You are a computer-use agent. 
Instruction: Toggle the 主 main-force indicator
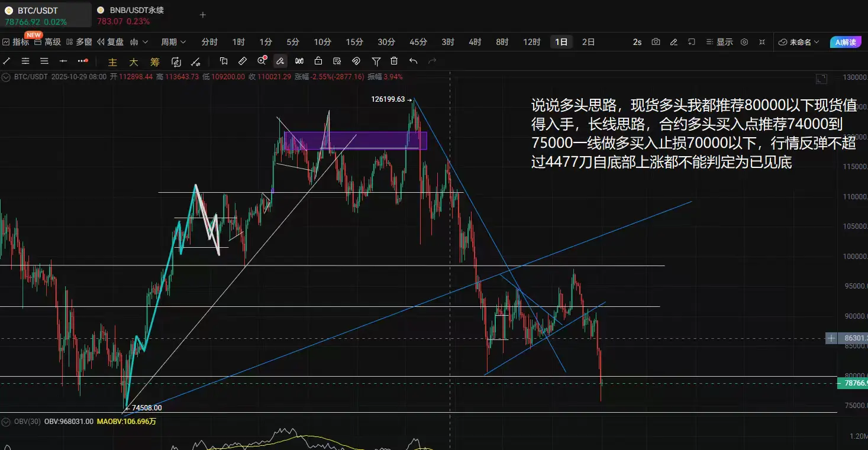coord(113,61)
